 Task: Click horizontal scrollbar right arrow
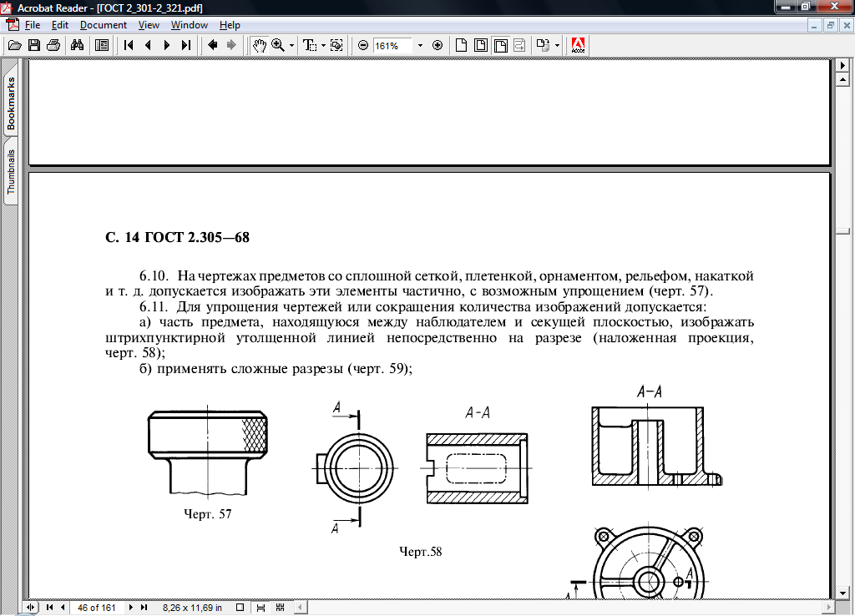828,608
